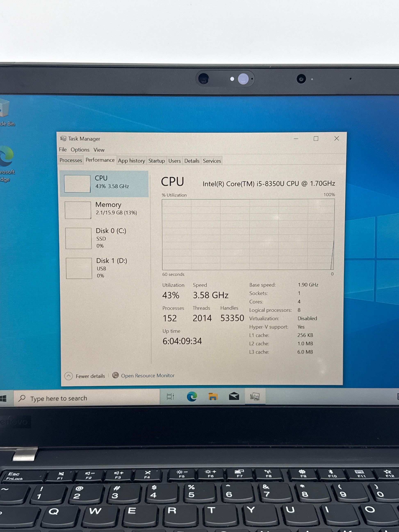The image size is (399, 532).
Task: Click the Task Manager title bar icon
Action: pyautogui.click(x=63, y=139)
